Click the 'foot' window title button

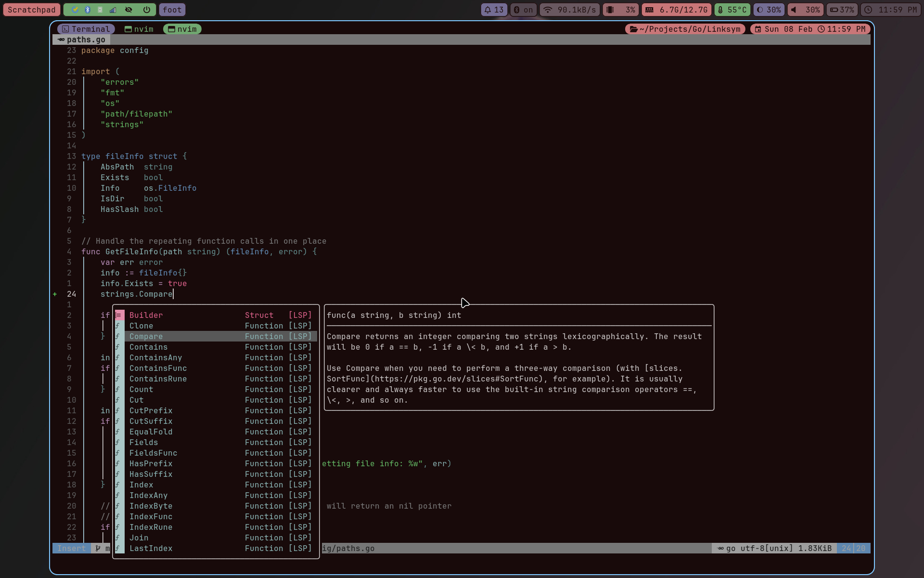(x=172, y=10)
